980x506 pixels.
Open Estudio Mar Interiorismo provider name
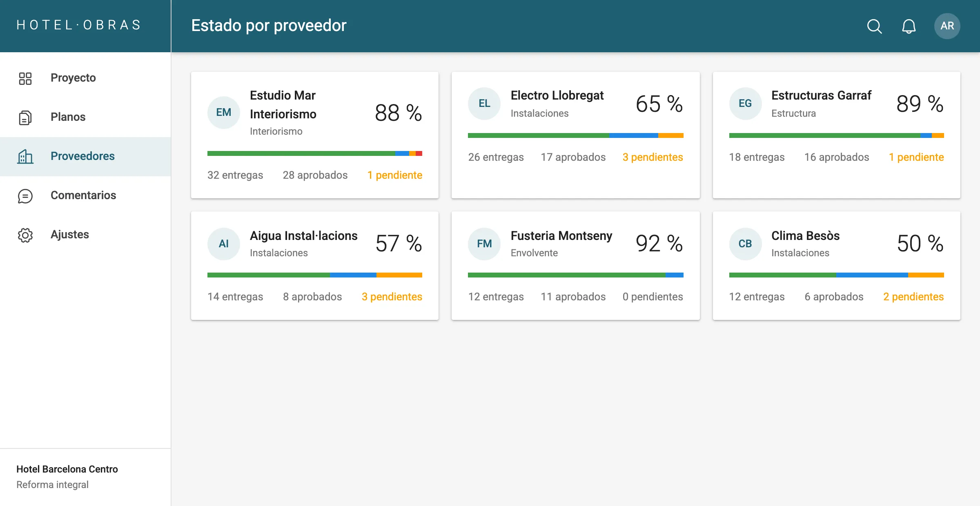(x=283, y=104)
